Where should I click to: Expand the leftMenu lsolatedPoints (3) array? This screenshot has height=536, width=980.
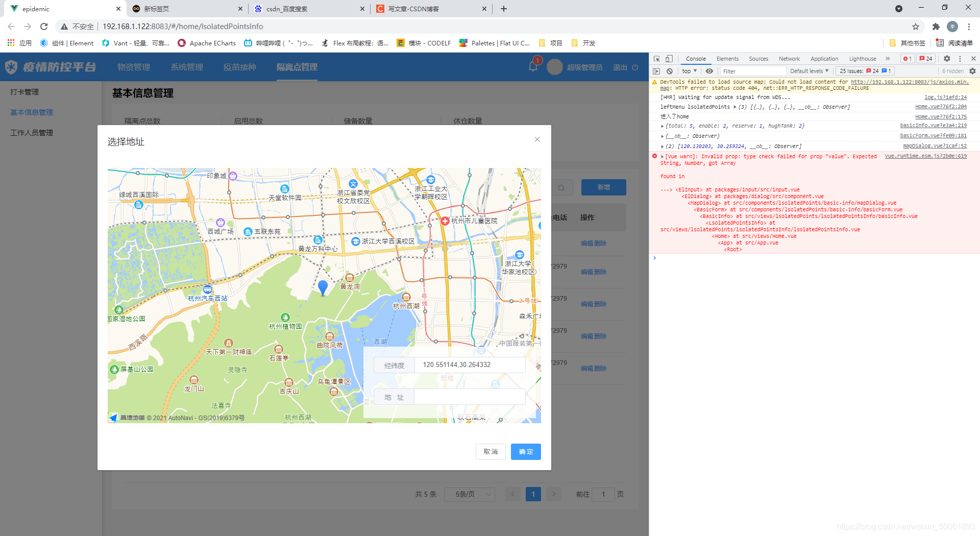735,107
